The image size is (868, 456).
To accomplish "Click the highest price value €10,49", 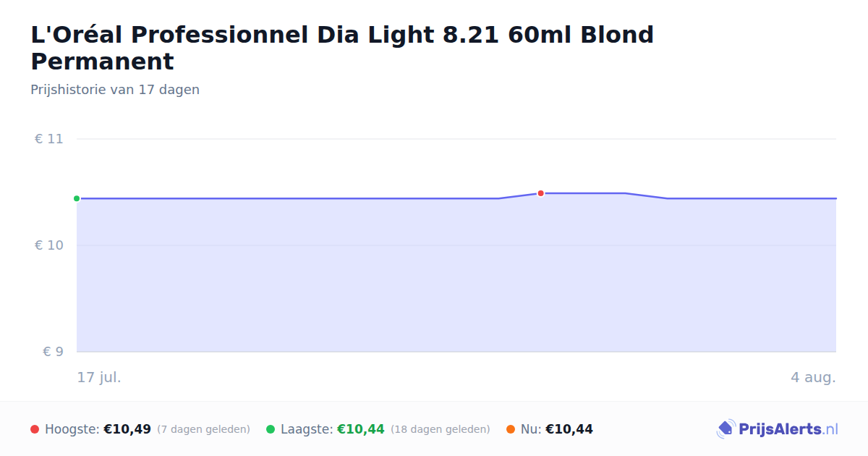I will coord(127,429).
